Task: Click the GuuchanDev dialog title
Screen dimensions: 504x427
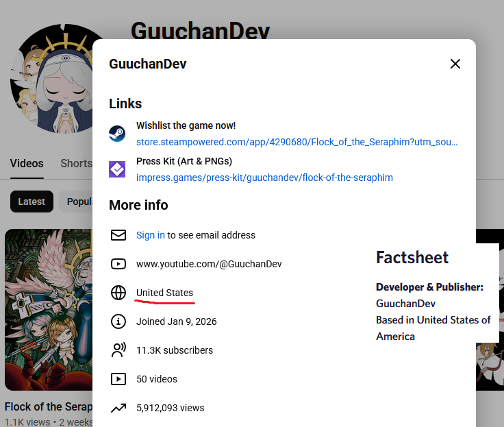Action: (148, 64)
